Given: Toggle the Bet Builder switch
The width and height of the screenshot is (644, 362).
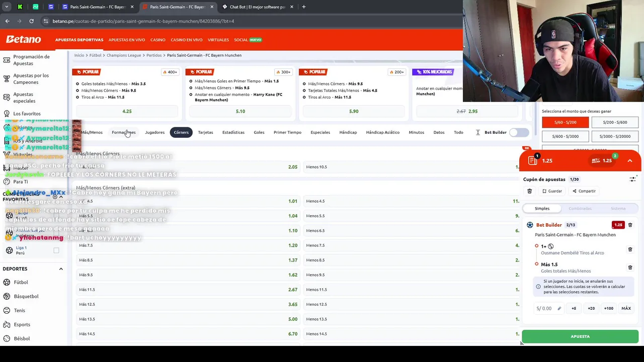Looking at the screenshot, I should click(519, 132).
